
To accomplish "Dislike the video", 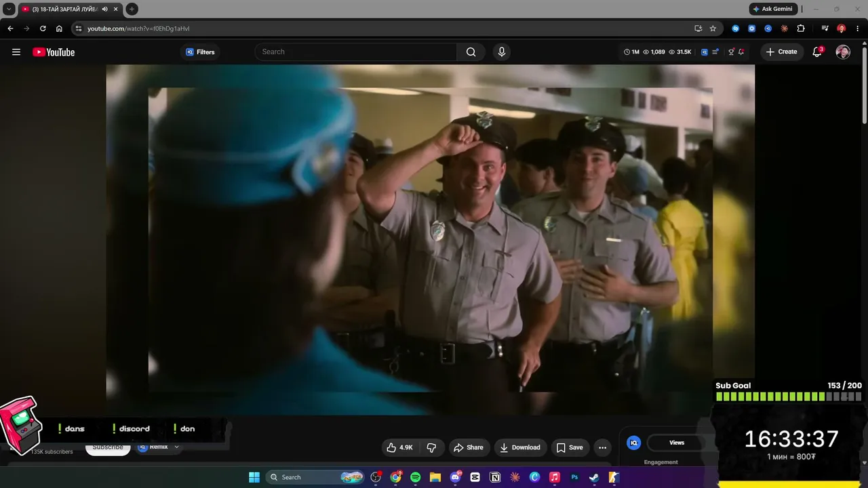I will pos(431,447).
